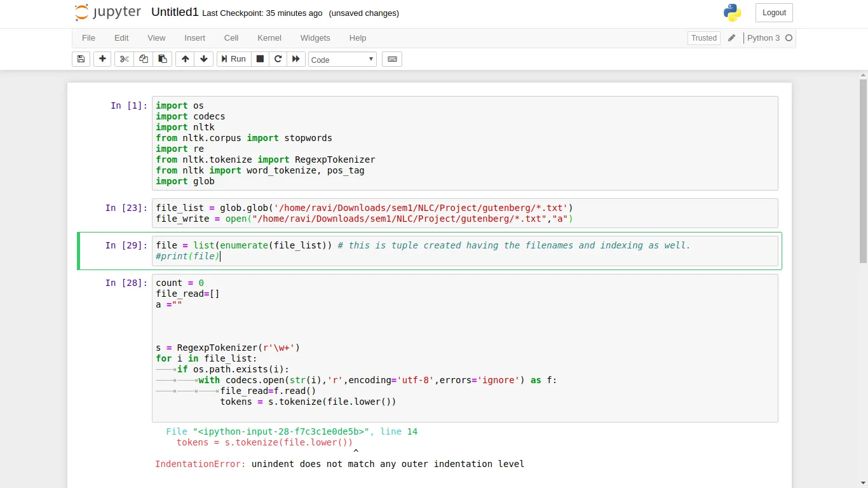Screen dimensions: 868x488
Task: Open the command palette keyboard icon
Action: [392, 59]
